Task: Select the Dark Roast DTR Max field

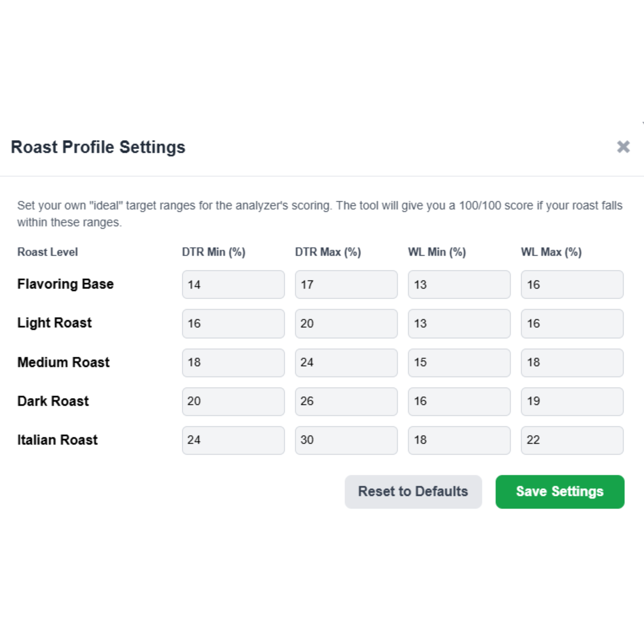Action: 346,401
